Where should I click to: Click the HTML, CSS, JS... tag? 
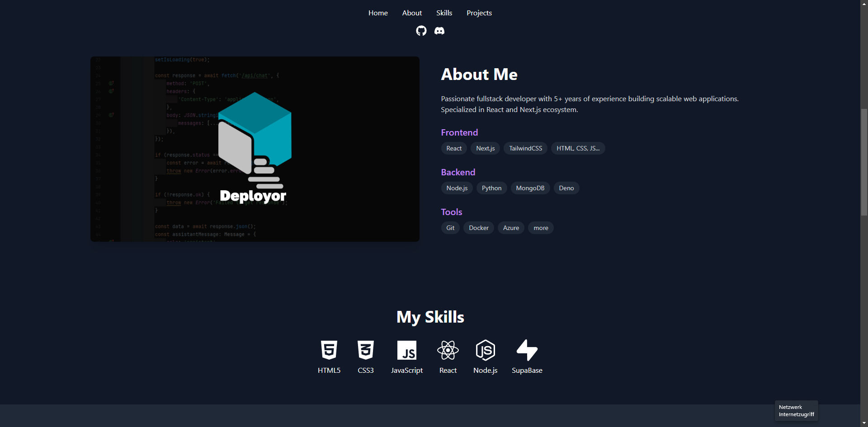tap(578, 148)
